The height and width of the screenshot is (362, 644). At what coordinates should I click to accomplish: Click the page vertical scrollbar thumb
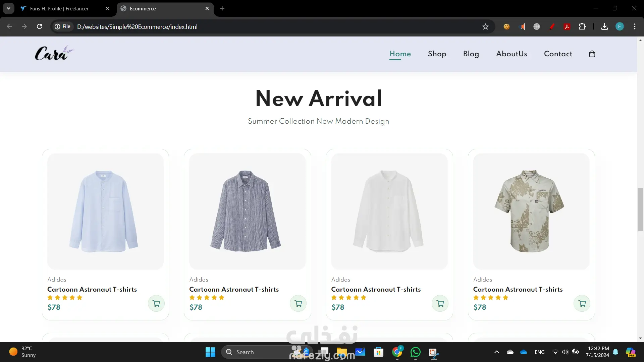(x=640, y=209)
